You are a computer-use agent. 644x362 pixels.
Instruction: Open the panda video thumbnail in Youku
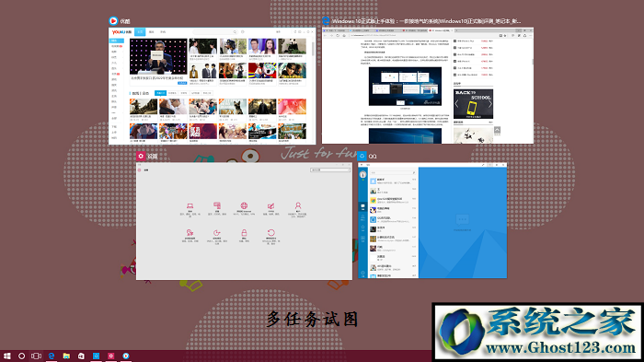[292, 46]
